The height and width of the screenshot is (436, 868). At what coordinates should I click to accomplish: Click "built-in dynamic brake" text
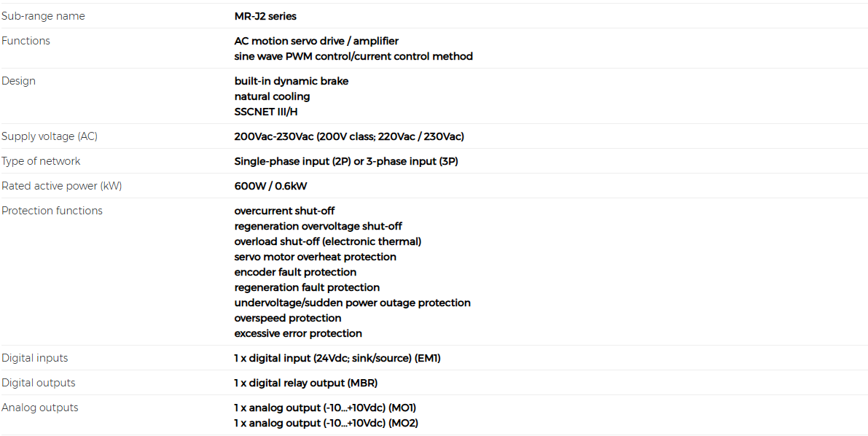[292, 81]
